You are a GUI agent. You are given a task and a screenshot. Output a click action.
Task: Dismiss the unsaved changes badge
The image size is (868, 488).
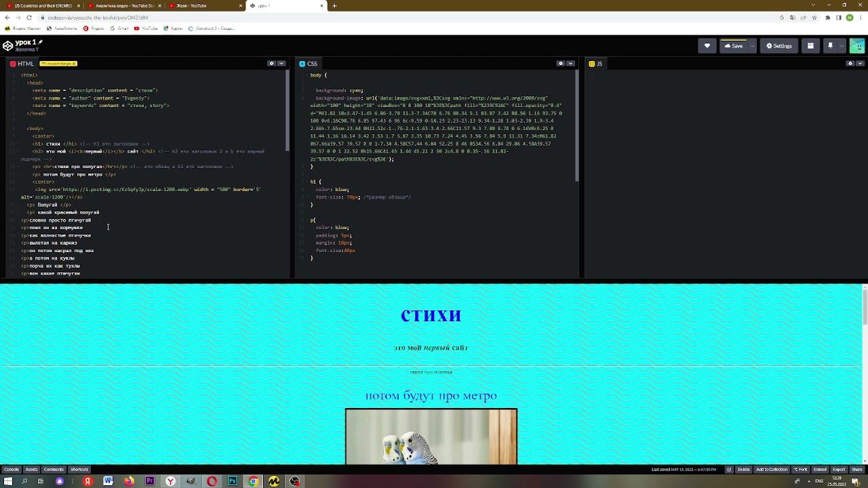[x=75, y=64]
